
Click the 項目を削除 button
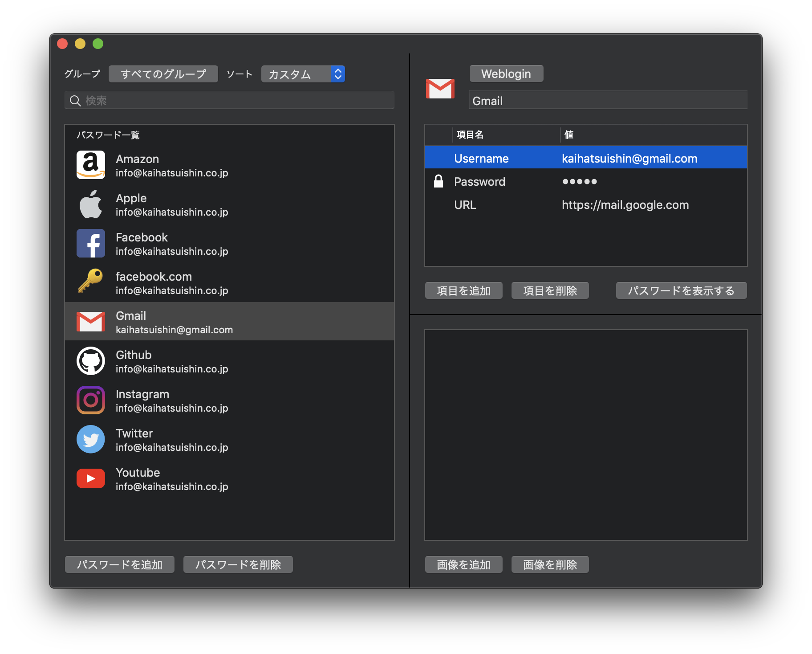click(x=550, y=290)
